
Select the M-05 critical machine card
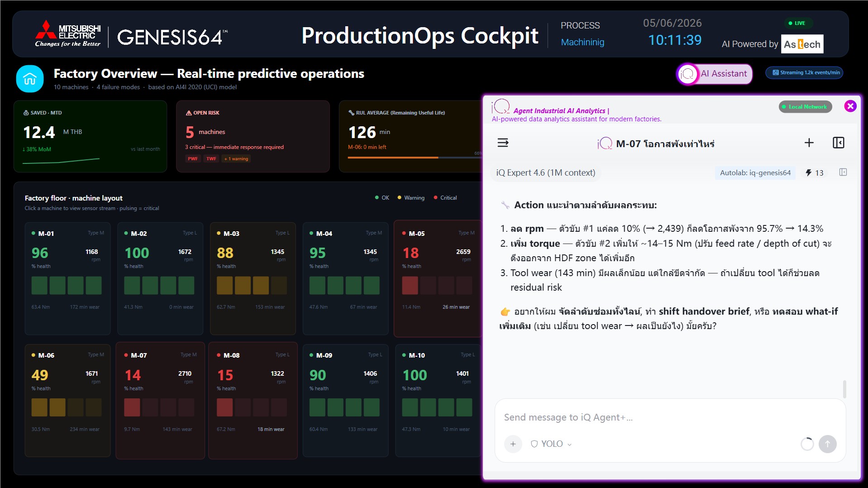point(437,278)
